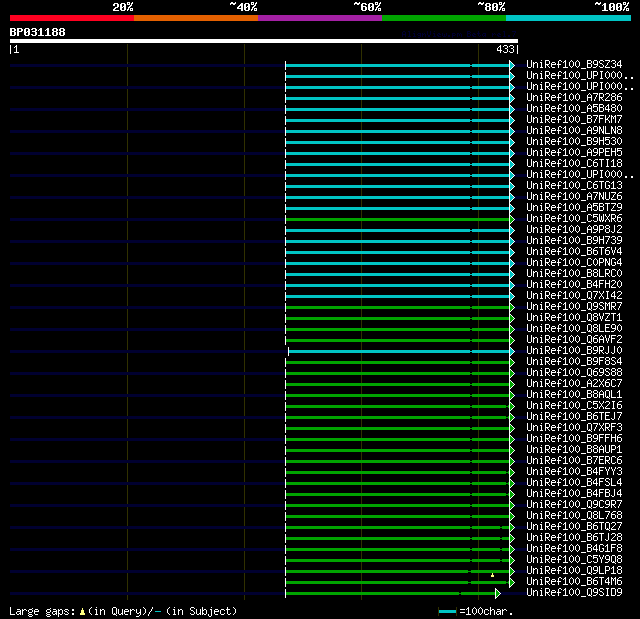Select the UniRef100_Q9LP18 label
This screenshot has width=640, height=619.
tap(574, 571)
